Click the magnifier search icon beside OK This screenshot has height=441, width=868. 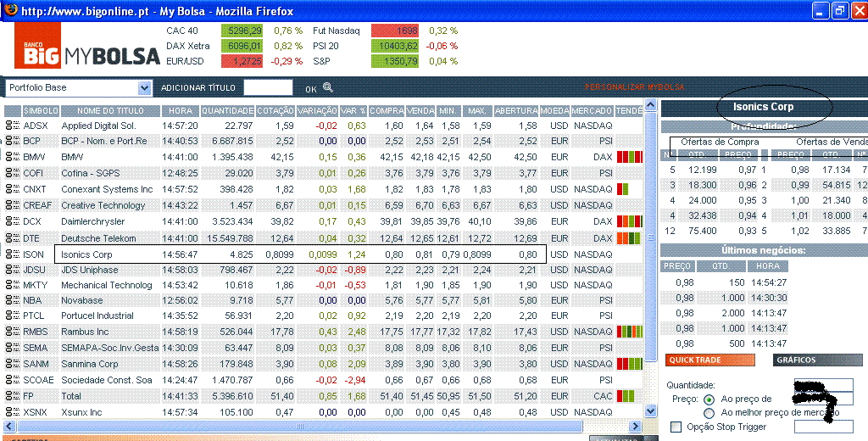pyautogui.click(x=328, y=87)
